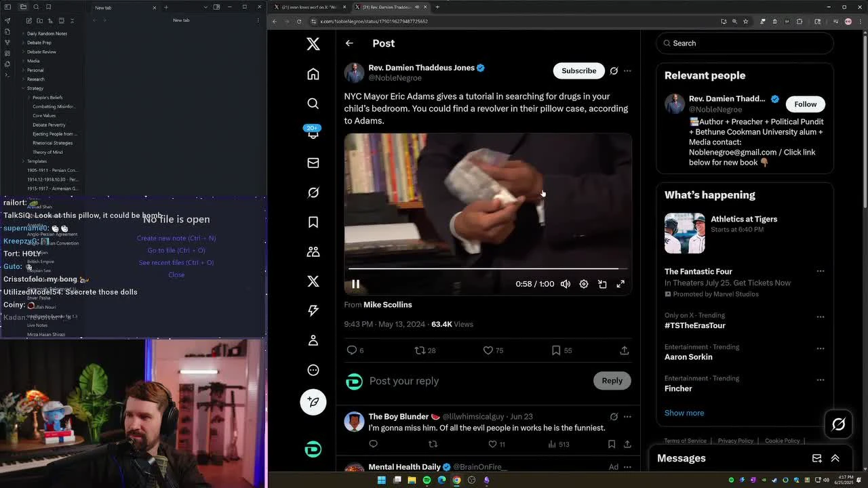
Task: Open Verified Orgs lightning icon
Action: coord(313,310)
